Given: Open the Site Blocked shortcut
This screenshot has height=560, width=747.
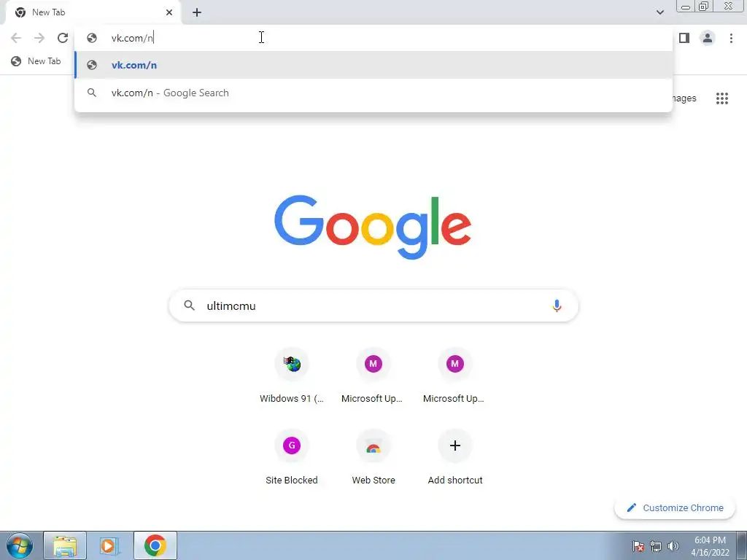Looking at the screenshot, I should click(292, 458).
